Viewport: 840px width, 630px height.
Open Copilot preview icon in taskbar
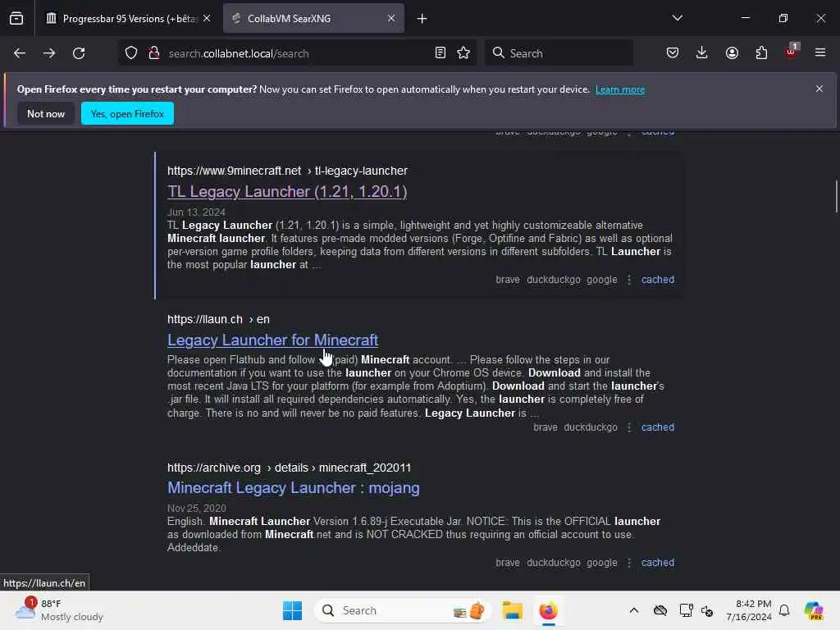[814, 610]
